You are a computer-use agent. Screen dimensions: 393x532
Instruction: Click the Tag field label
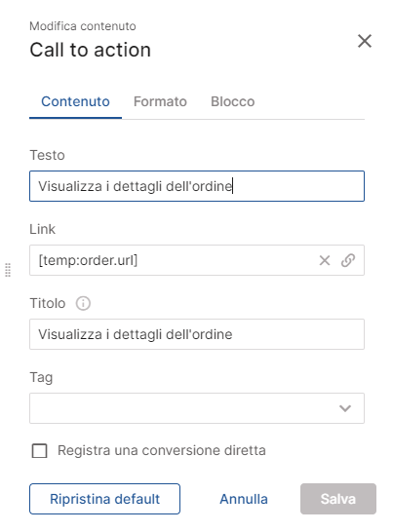point(41,377)
